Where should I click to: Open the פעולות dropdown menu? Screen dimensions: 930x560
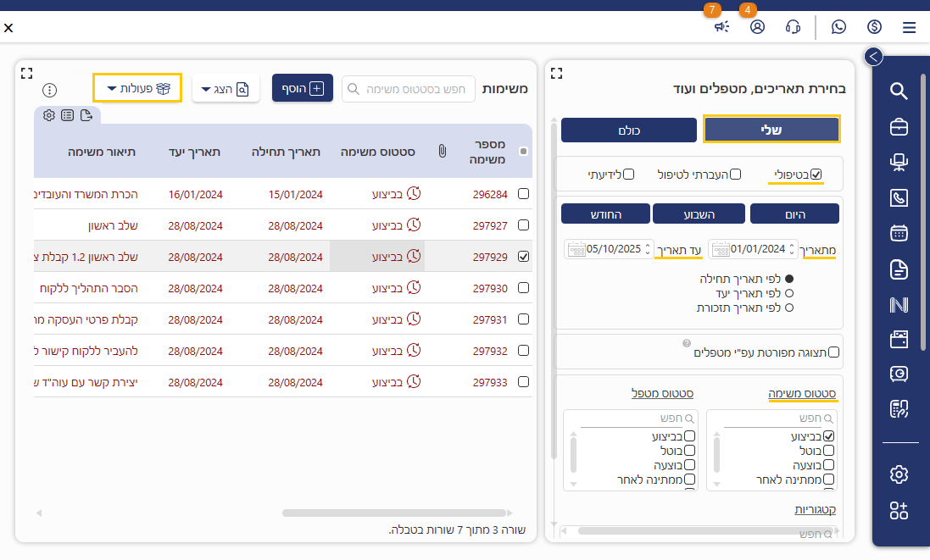tap(137, 88)
